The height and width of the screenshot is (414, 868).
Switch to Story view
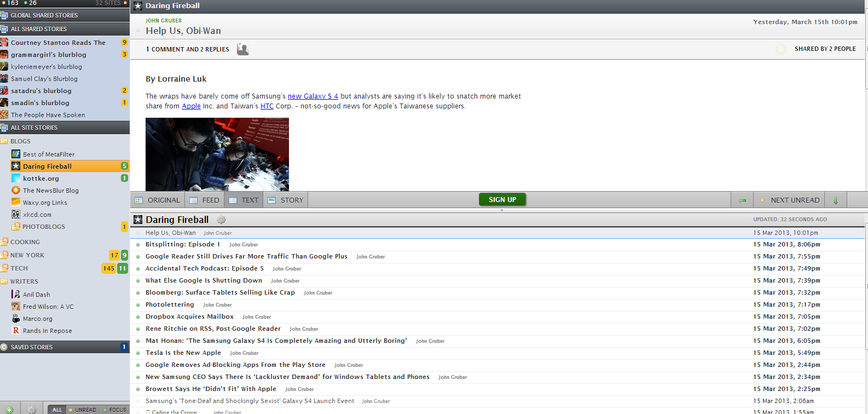286,200
